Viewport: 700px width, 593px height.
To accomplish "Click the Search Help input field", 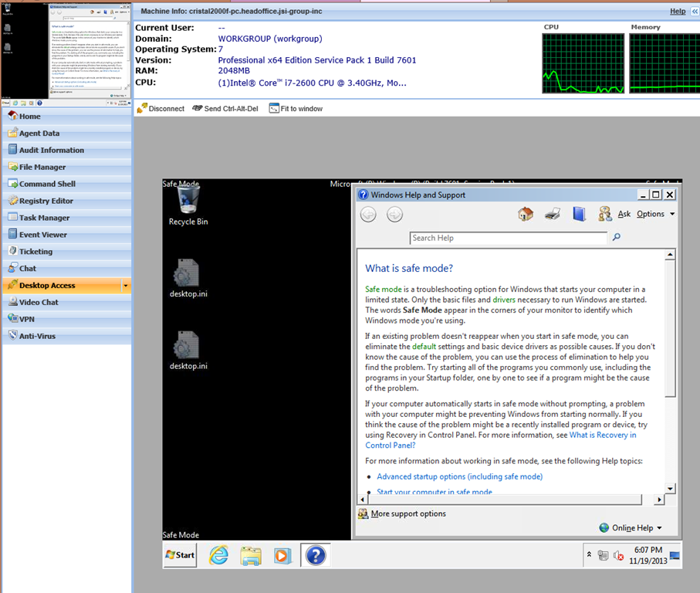I will (x=509, y=238).
